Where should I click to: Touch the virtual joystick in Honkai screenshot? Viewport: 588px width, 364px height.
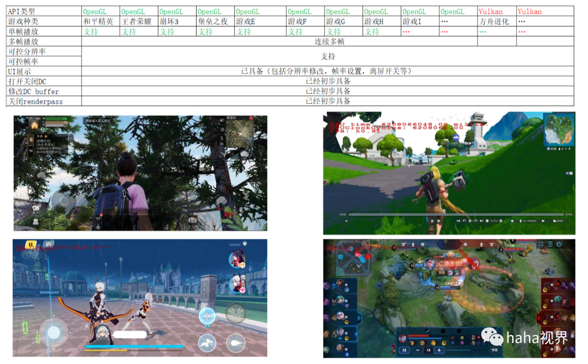[x=53, y=332]
